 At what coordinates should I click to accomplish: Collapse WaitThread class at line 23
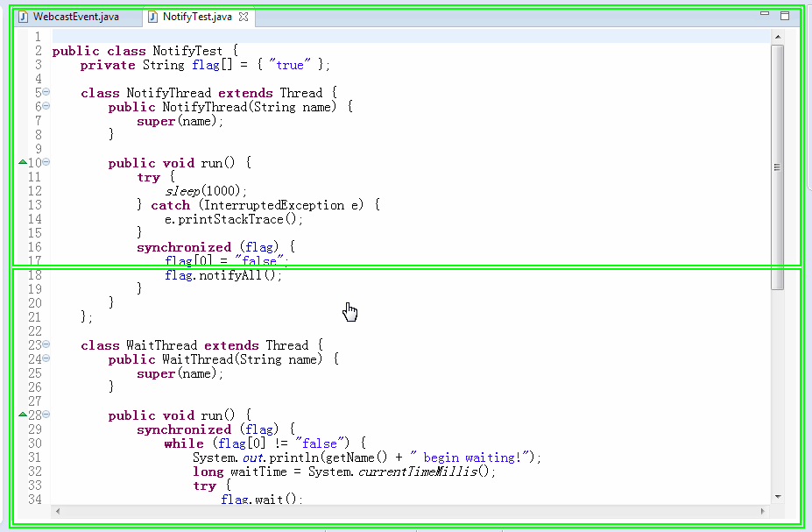(46, 344)
